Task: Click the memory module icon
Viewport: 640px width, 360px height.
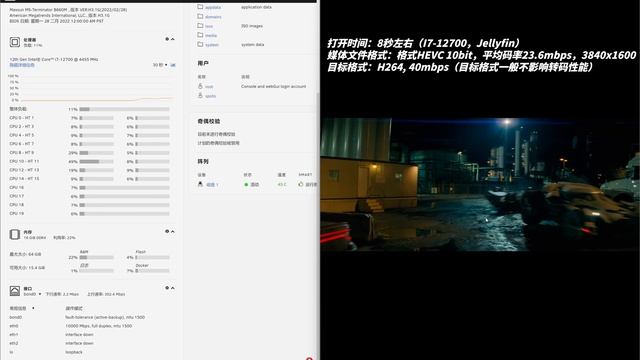Action: [x=15, y=234]
